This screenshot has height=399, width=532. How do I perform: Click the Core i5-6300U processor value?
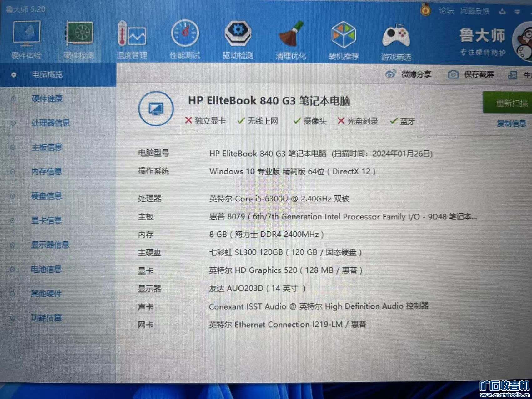(279, 199)
